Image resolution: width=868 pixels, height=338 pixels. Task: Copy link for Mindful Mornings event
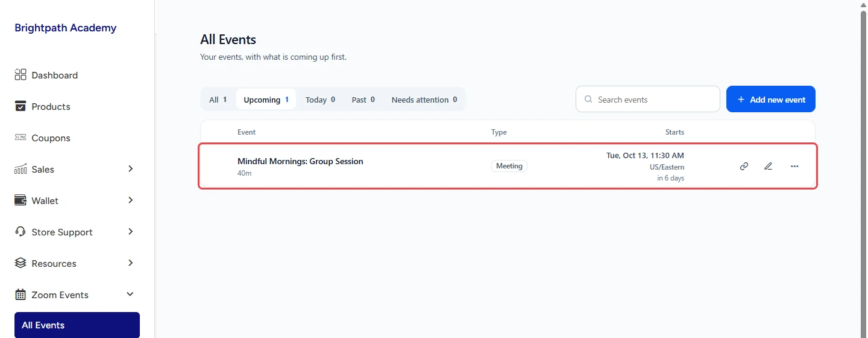744,166
